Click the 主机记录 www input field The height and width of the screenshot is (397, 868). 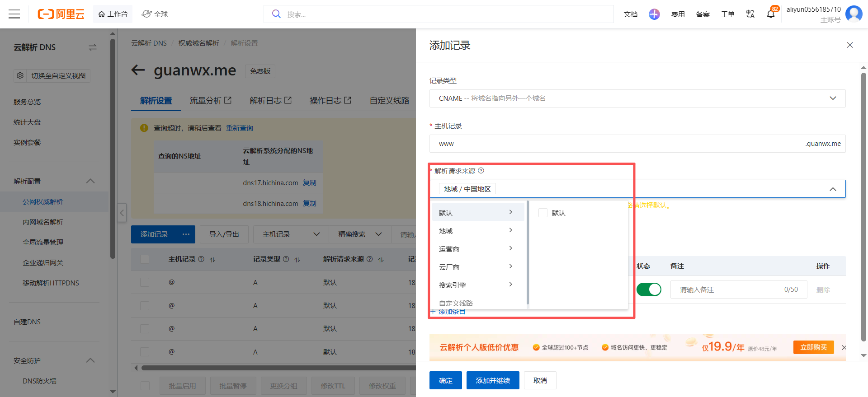coord(637,144)
